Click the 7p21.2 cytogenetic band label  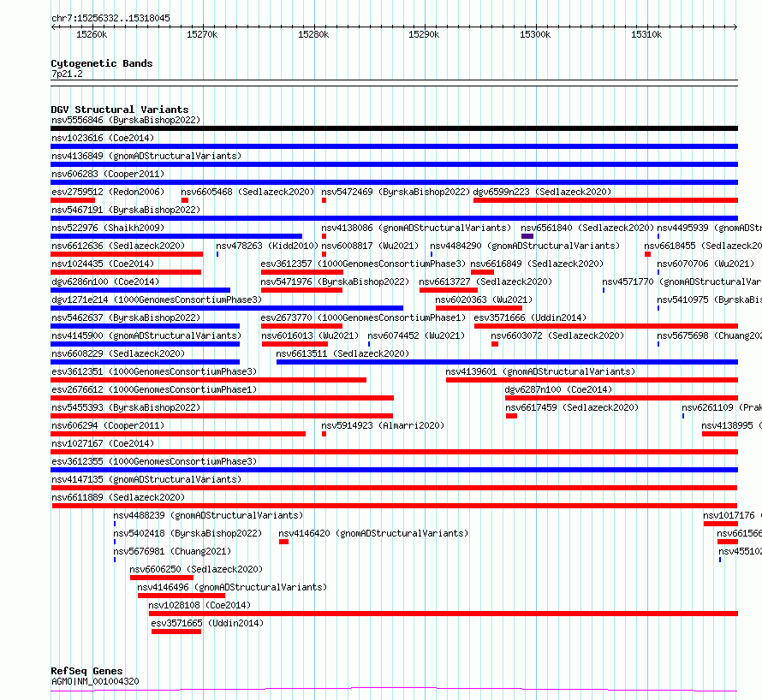67,74
